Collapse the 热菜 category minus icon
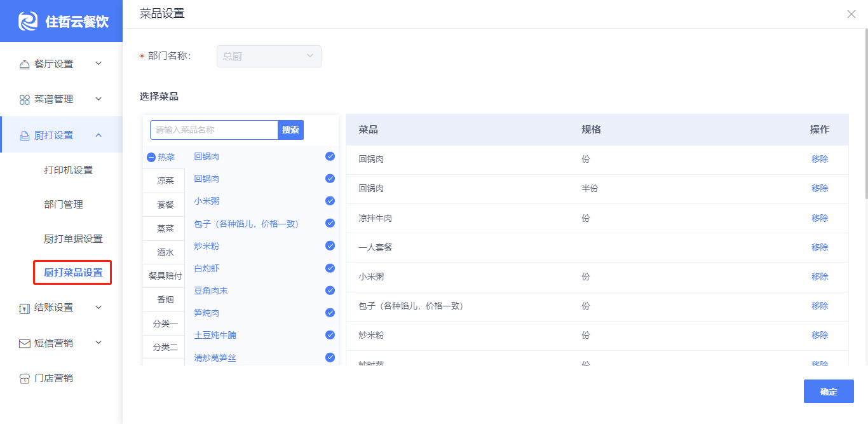Viewport: 868px width, 424px height. pyautogui.click(x=151, y=158)
